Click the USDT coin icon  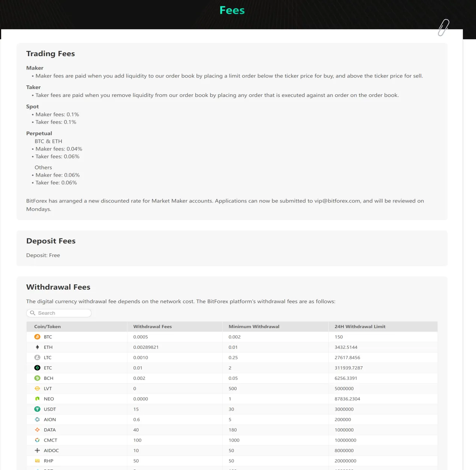(37, 409)
